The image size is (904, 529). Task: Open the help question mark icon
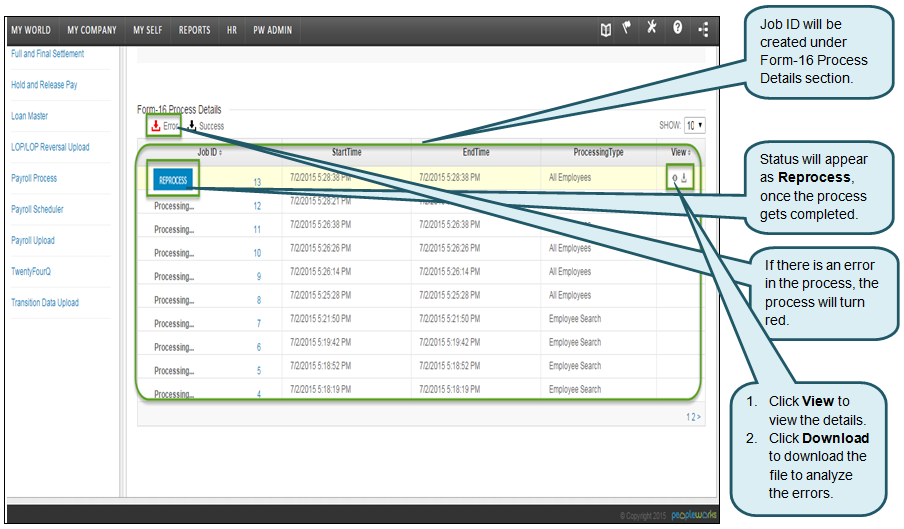tap(678, 29)
